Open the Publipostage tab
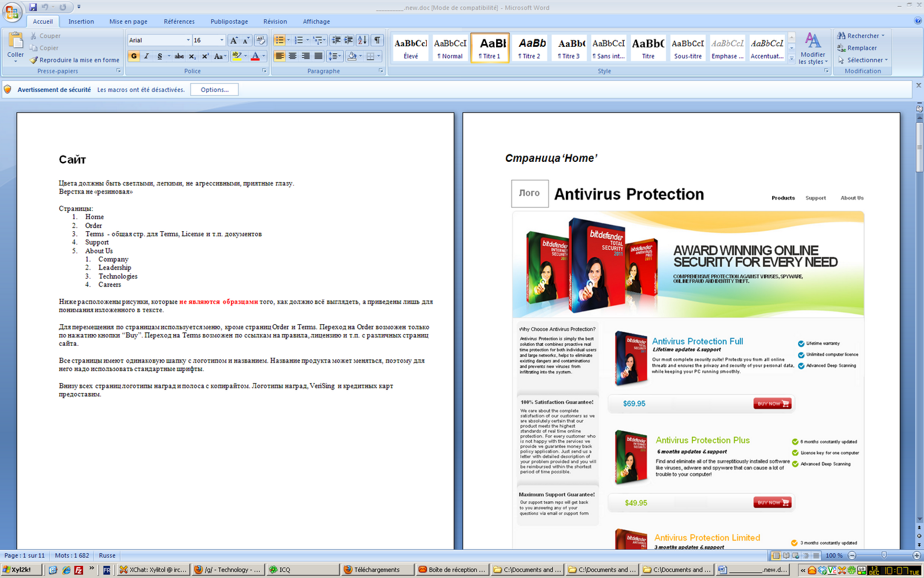Screen dimensions: 924x578 (x=229, y=21)
